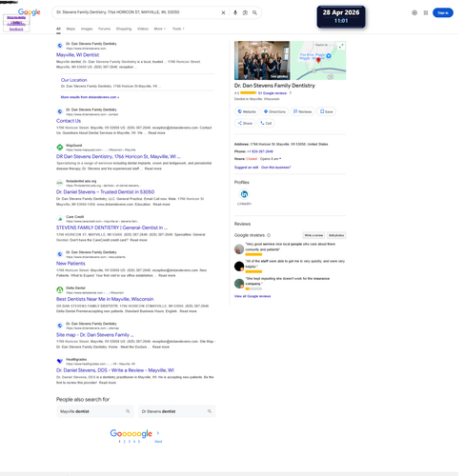
Task: Switch to the Maps tab
Action: pos(71,29)
